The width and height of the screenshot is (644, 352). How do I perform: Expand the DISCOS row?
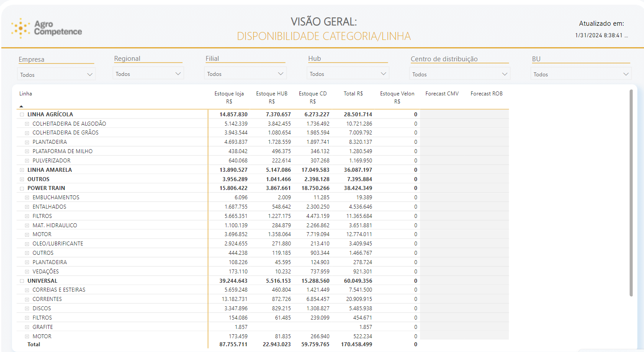pos(27,308)
